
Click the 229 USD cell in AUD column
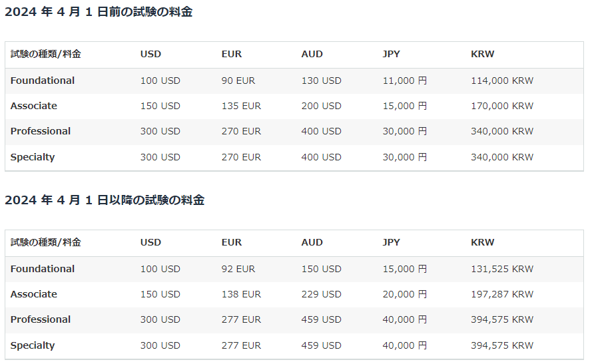[321, 294]
